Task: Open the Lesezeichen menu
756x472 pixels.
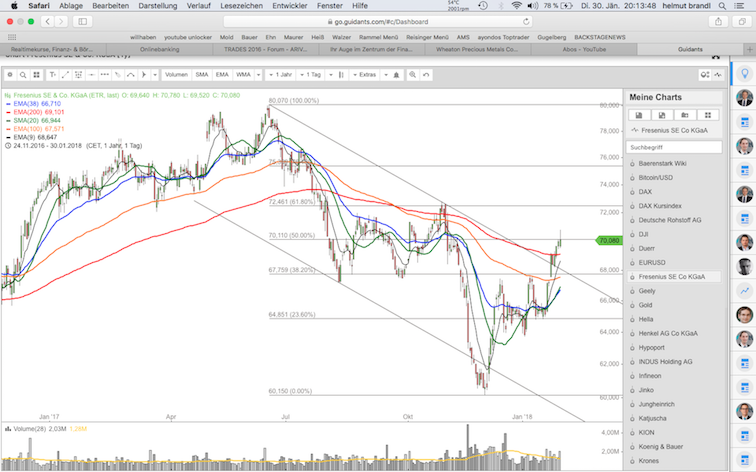Action: (x=242, y=6)
